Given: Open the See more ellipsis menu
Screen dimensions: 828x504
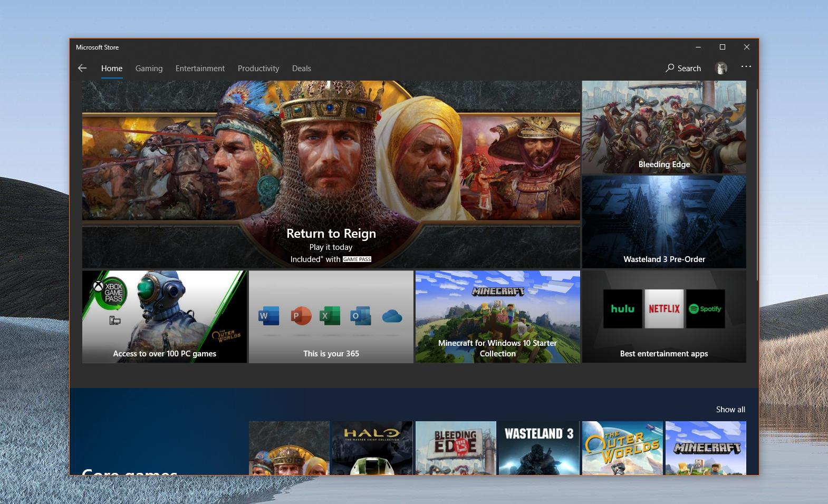Looking at the screenshot, I should point(746,66).
